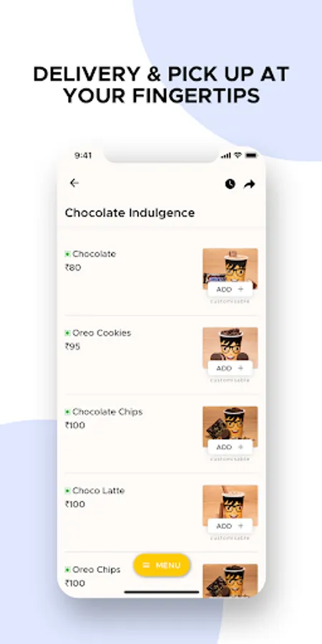The height and width of the screenshot is (644, 322).
Task: Add the Chocolate item for ₹80
Action: 230,289
